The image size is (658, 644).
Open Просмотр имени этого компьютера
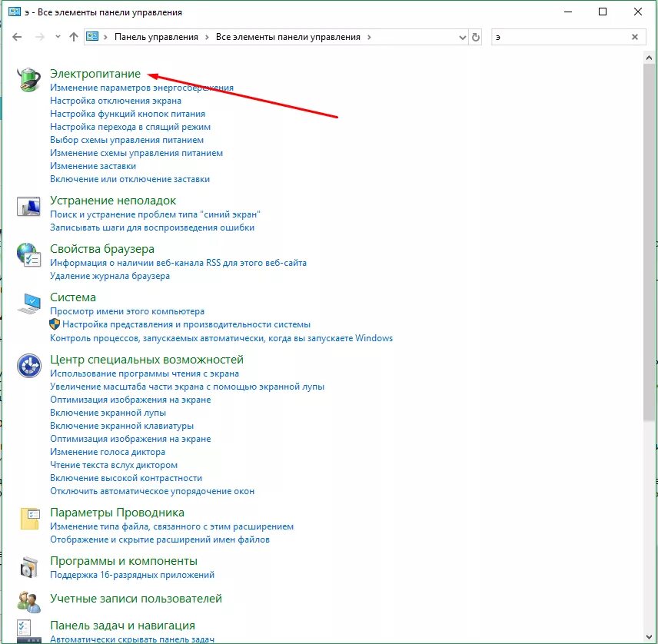[x=127, y=311]
